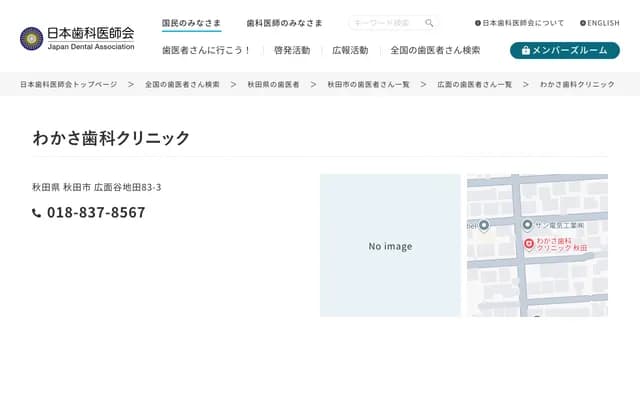Click the lock icon in メンバーズルーム button
The width and height of the screenshot is (640, 400).
point(525,50)
